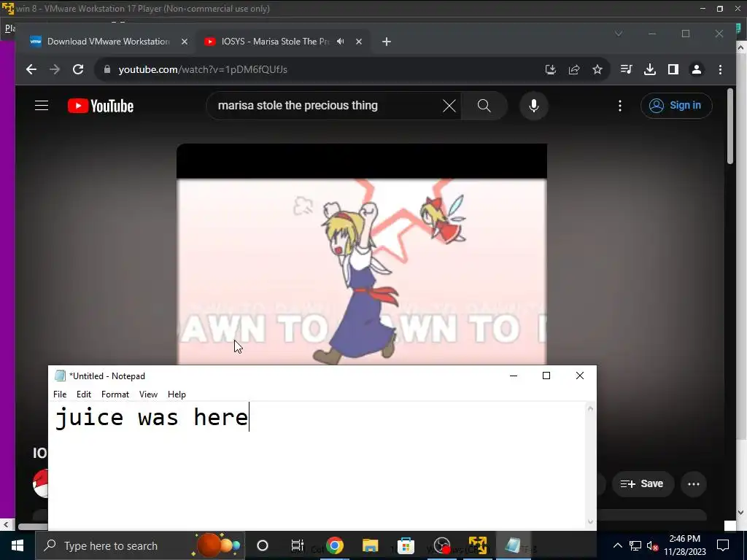Click the YouTube logo
Screen dimensions: 747x560
coord(101,106)
